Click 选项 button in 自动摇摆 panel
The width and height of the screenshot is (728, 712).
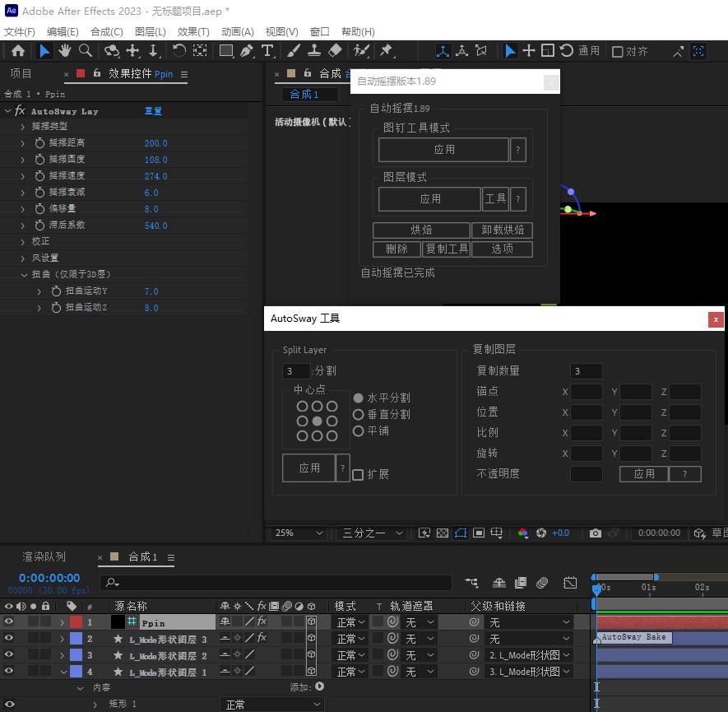(503, 249)
